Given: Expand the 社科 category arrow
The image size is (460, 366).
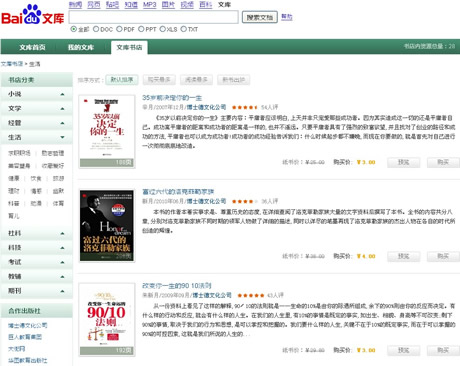Looking at the screenshot, I should click(x=62, y=233).
